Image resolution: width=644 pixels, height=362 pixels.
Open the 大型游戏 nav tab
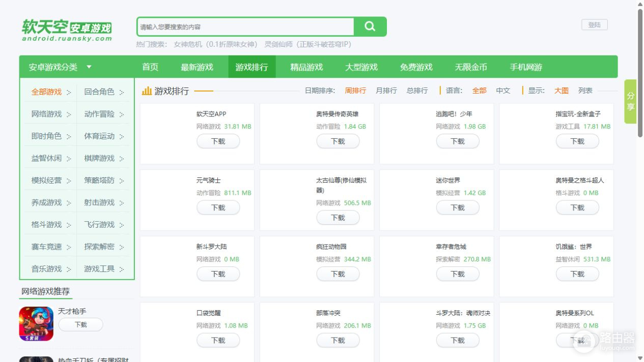point(361,67)
